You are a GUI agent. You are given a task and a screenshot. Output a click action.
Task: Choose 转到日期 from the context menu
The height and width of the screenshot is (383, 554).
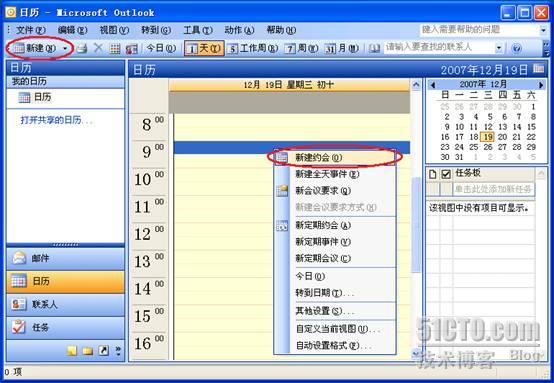pyautogui.click(x=335, y=293)
